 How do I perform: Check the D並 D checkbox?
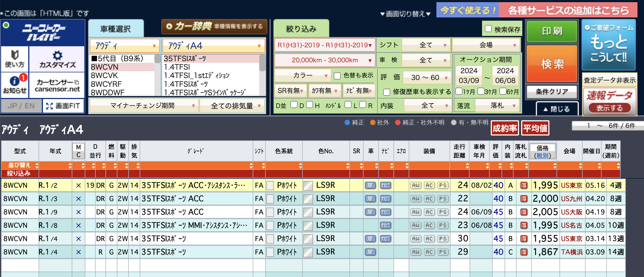pyautogui.click(x=294, y=105)
